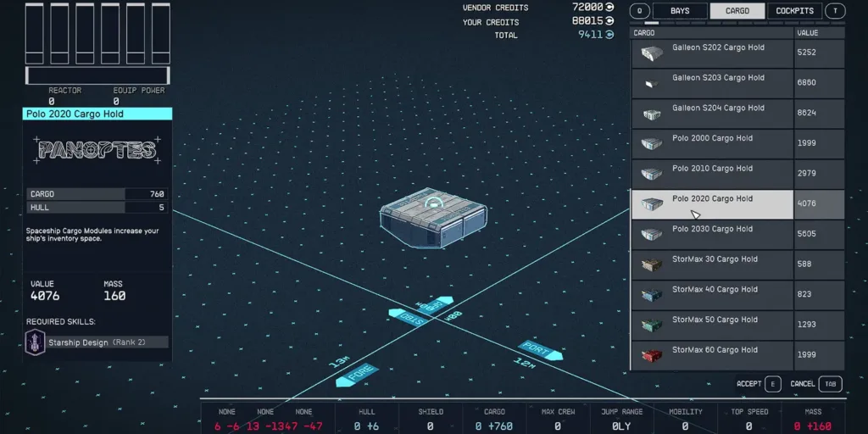Select the Galleon S202 Cargo Hold thumbnail icon
Image resolution: width=868 pixels, height=434 pixels.
(651, 54)
